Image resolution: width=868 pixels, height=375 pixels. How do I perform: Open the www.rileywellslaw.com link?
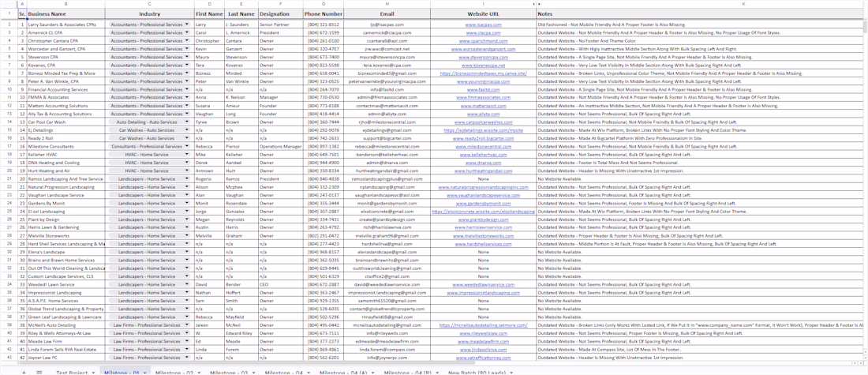point(483,333)
